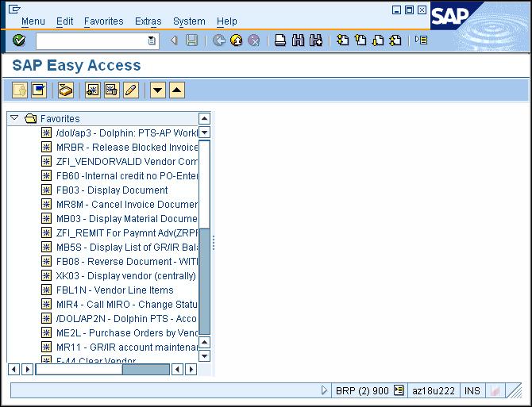Click the Move Favorites Down arrow

[x=158, y=90]
